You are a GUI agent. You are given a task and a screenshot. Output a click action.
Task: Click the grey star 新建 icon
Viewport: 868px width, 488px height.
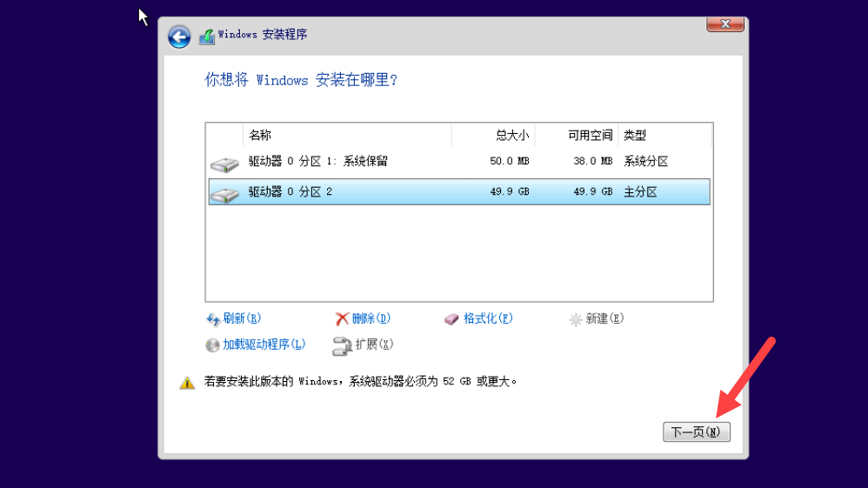pyautogui.click(x=576, y=319)
